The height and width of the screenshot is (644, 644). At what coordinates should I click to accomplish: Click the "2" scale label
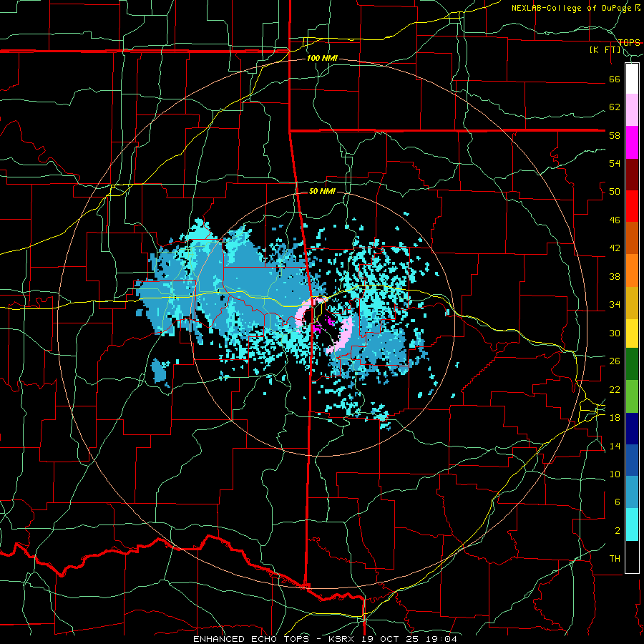click(617, 531)
